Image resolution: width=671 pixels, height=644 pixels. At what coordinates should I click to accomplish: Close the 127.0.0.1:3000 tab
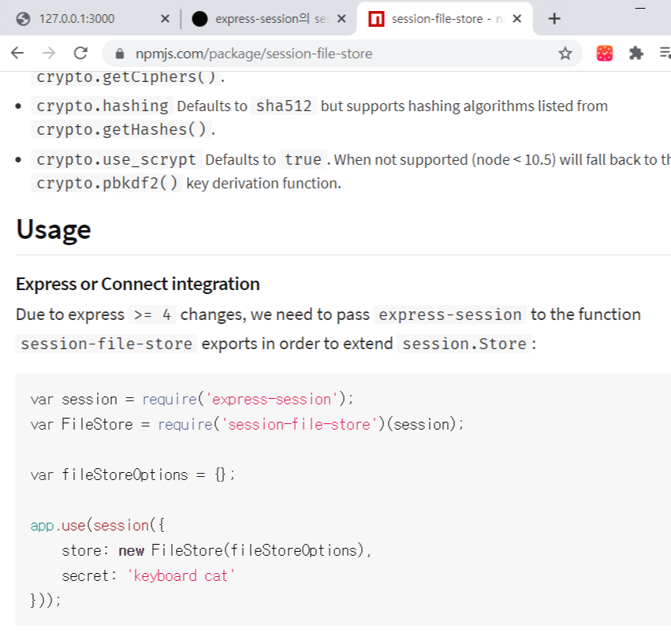(165, 19)
